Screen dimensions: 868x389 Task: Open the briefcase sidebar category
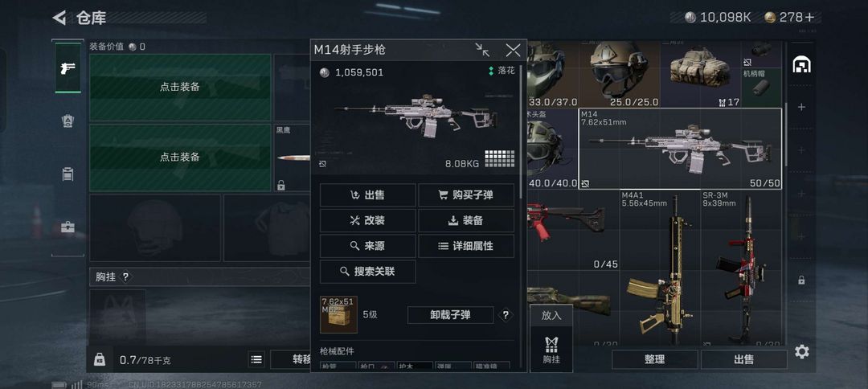point(68,227)
